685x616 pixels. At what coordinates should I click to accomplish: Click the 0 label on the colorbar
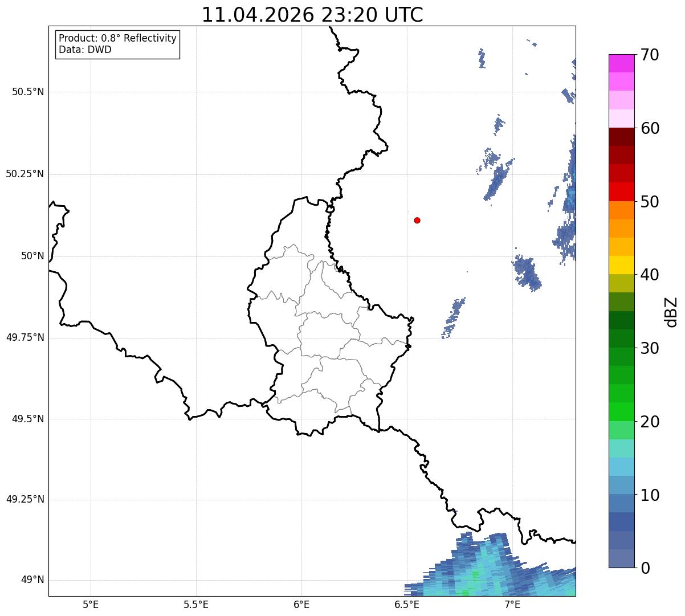click(645, 568)
